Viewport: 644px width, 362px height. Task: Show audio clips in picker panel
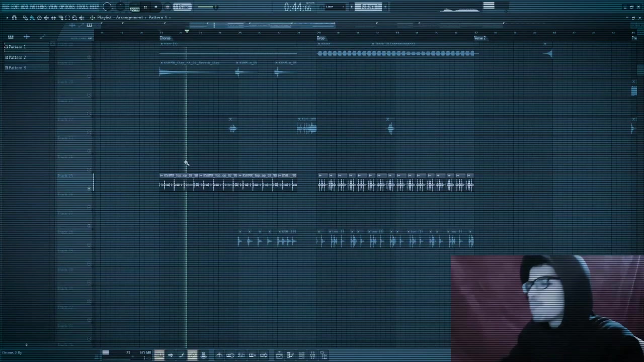click(x=27, y=37)
